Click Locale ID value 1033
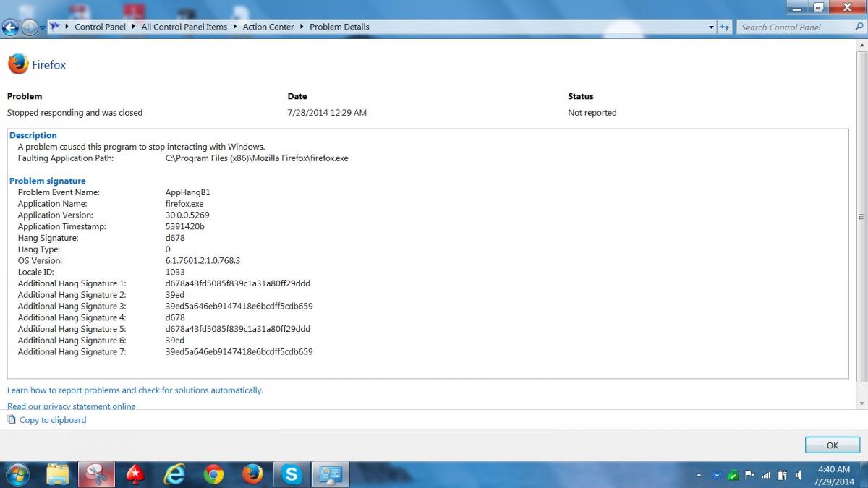Viewport: 868px width, 488px height. point(175,273)
